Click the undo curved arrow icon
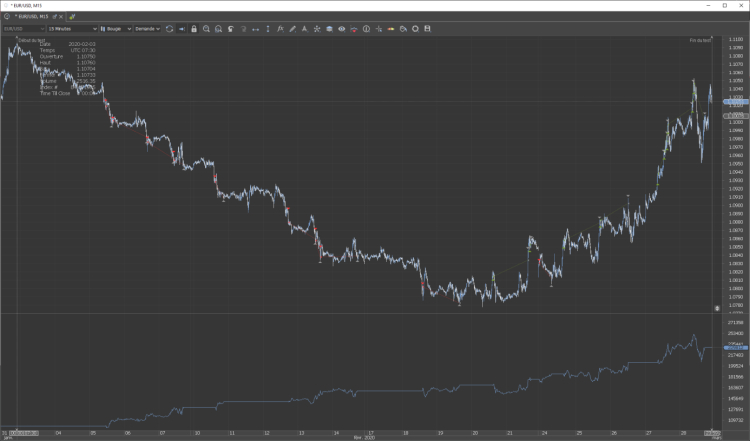Viewport: 750px width, 441px height. click(x=231, y=29)
